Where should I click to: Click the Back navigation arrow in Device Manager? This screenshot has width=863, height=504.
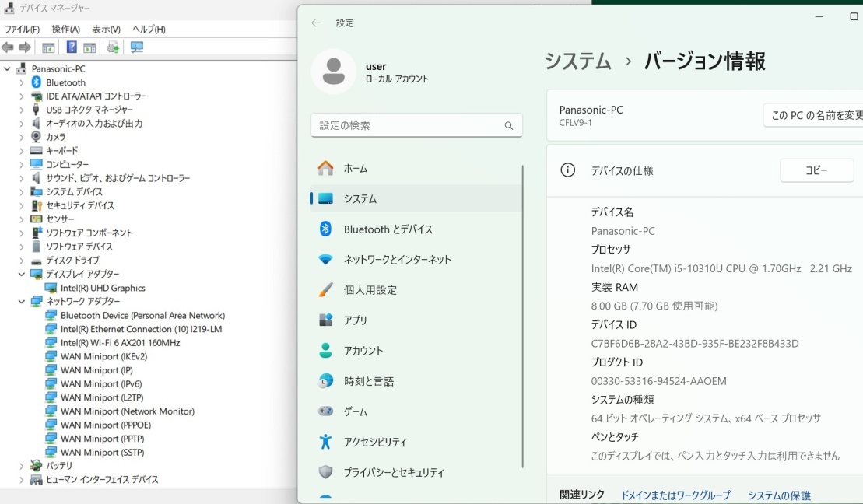8,47
